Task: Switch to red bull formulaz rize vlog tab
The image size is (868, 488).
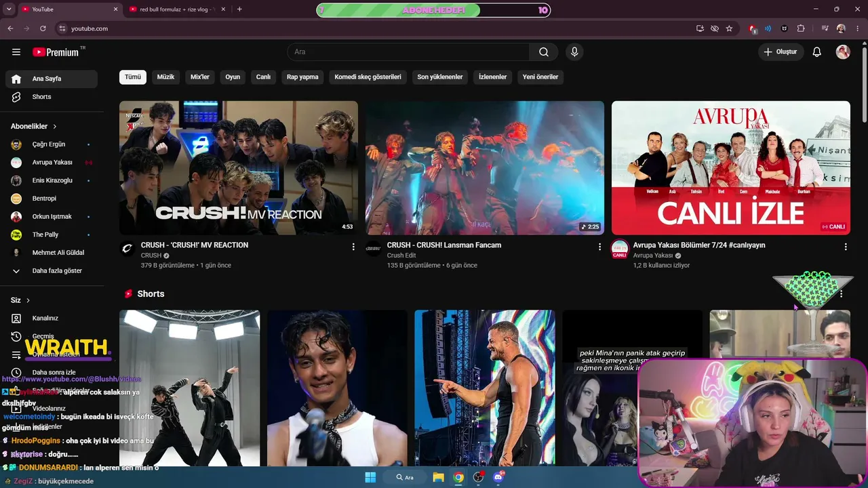Action: (176, 9)
